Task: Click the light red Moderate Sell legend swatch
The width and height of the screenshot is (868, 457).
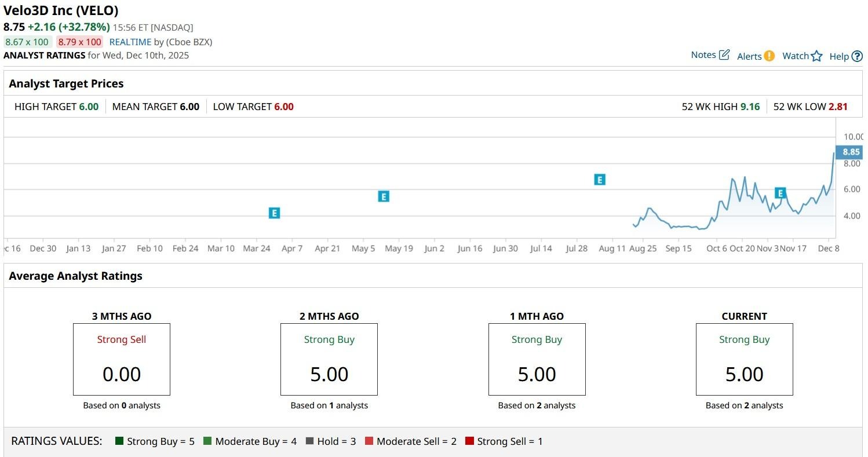Action: 369,441
